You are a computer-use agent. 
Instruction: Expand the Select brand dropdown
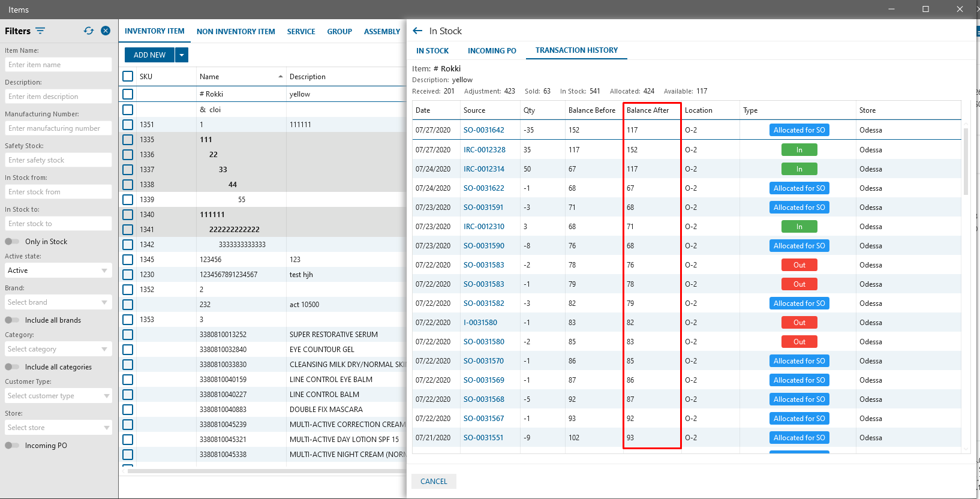pyautogui.click(x=58, y=302)
